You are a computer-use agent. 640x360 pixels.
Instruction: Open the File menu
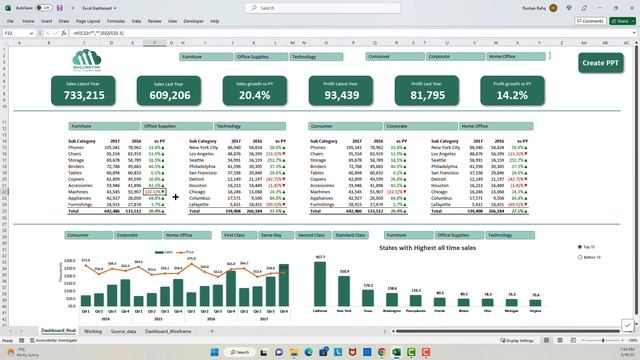coord(10,21)
